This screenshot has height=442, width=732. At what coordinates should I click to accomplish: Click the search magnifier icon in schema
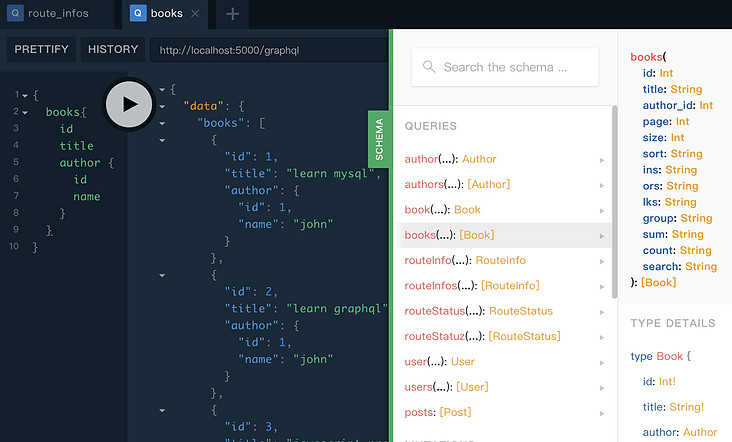(428, 67)
